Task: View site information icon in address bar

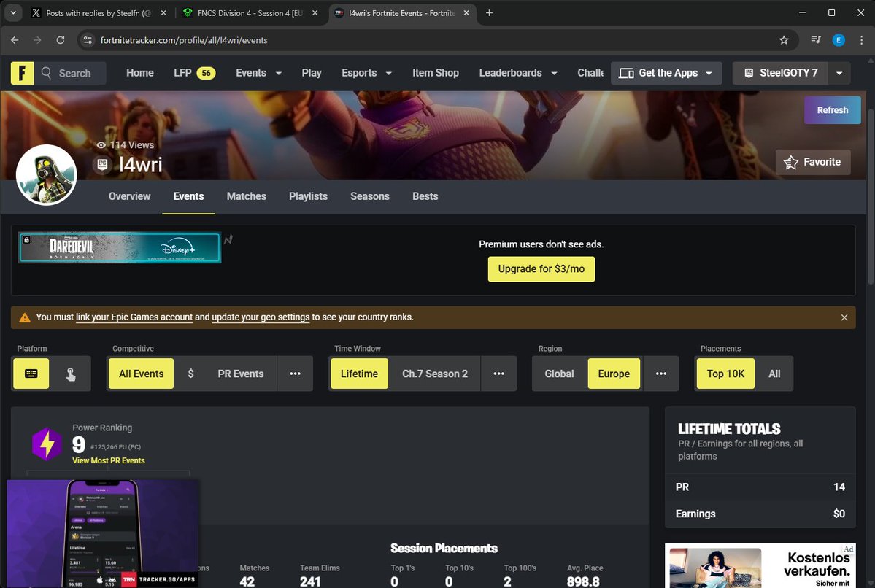Action: [x=88, y=40]
